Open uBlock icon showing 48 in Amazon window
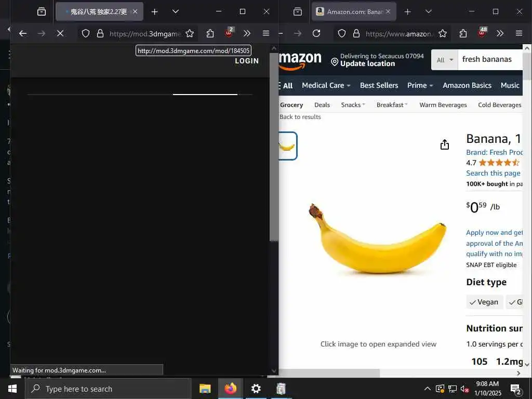The image size is (532, 399). pyautogui.click(x=482, y=32)
